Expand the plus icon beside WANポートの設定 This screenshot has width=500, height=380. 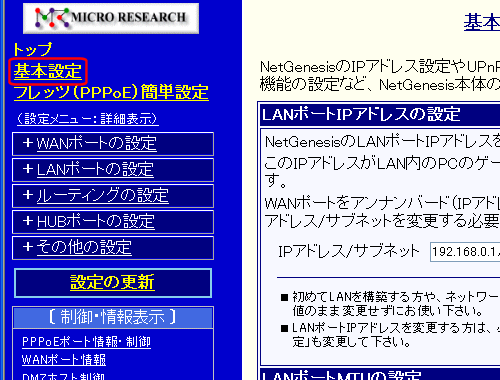point(28,143)
